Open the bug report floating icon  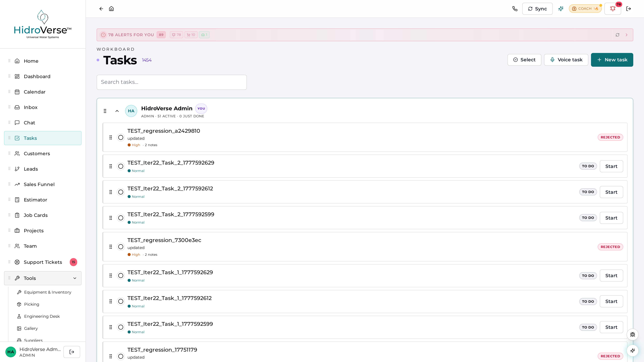(632, 335)
